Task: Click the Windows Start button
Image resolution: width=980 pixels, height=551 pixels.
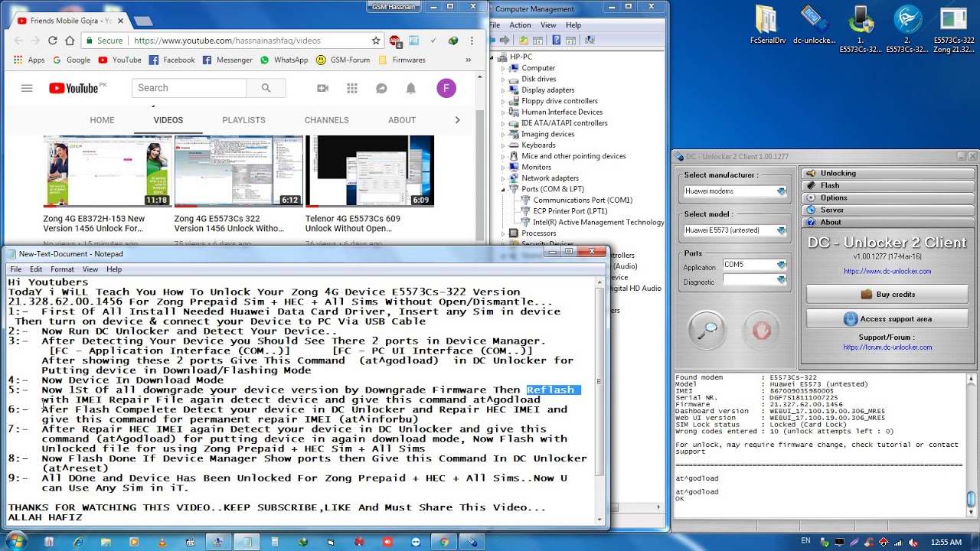Action: pyautogui.click(x=15, y=542)
